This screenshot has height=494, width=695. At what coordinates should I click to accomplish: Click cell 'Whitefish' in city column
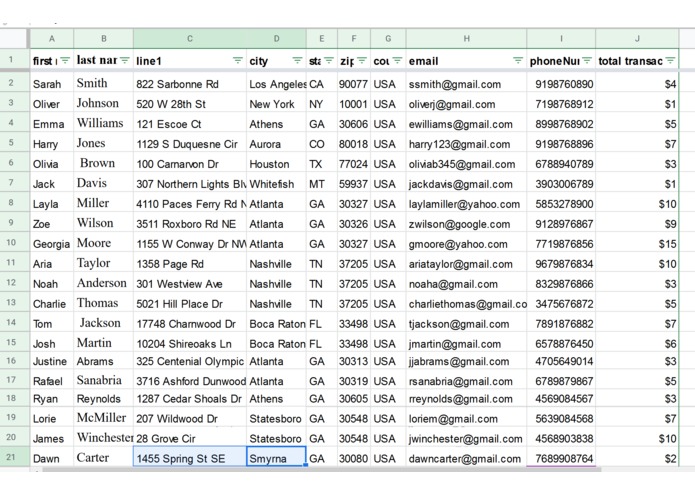coord(276,184)
